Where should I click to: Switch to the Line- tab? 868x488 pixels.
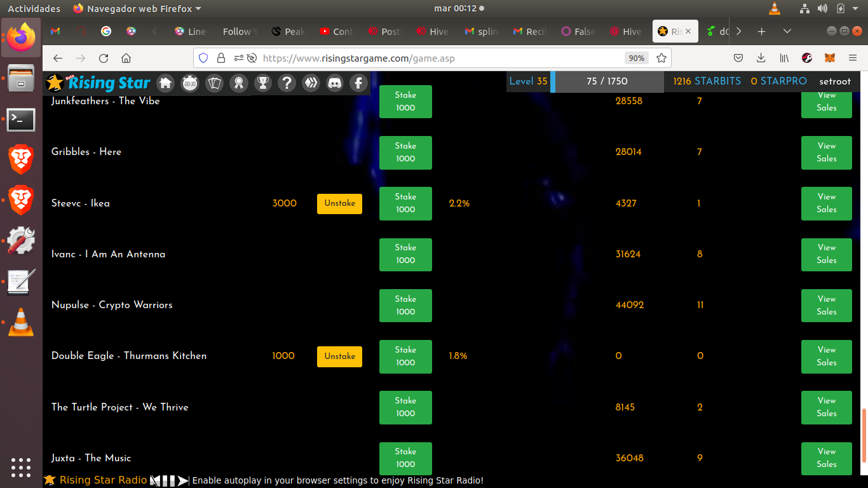tap(193, 31)
